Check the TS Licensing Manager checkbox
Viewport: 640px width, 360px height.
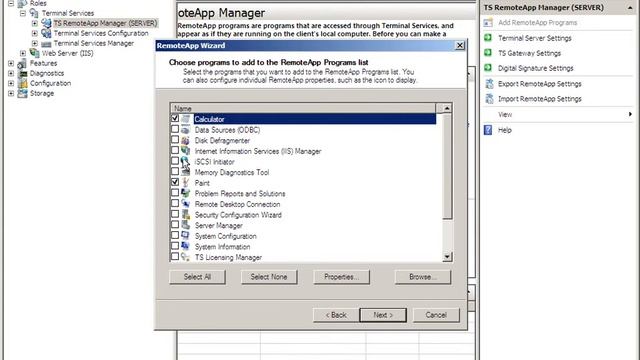pyautogui.click(x=175, y=256)
